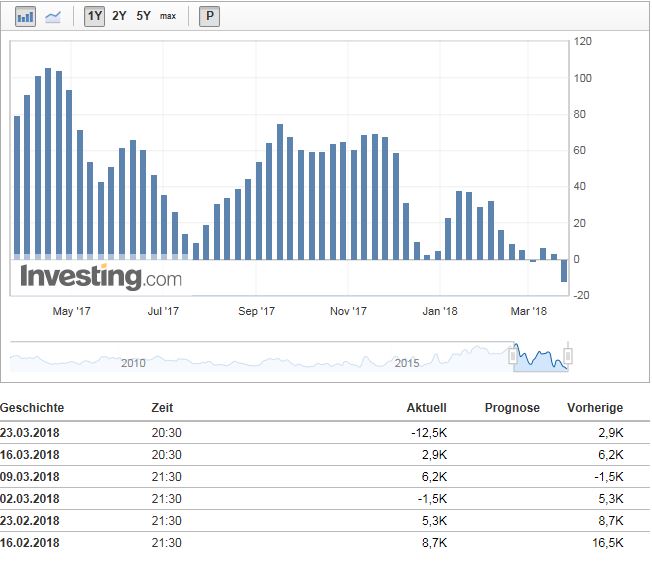
Task: Click 2010 in the navigator timeline
Action: point(133,362)
